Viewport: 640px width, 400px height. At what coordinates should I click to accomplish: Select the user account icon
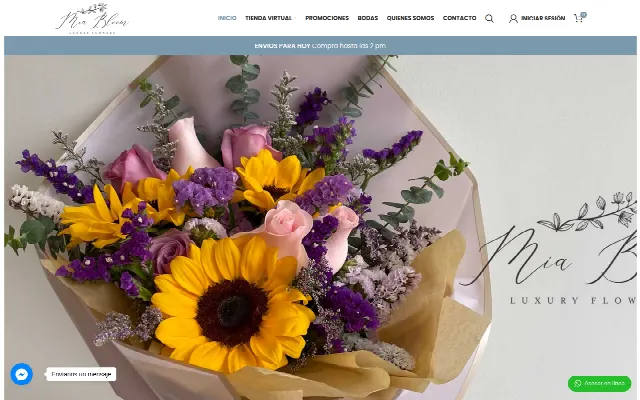click(513, 18)
